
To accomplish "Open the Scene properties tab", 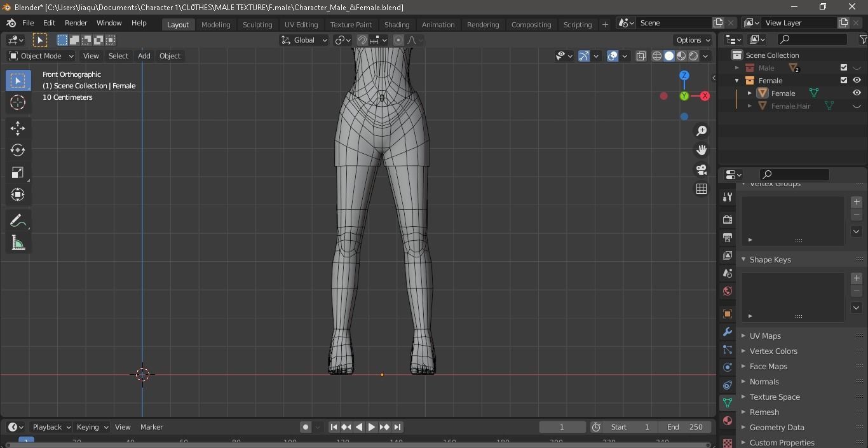I will coord(728,273).
